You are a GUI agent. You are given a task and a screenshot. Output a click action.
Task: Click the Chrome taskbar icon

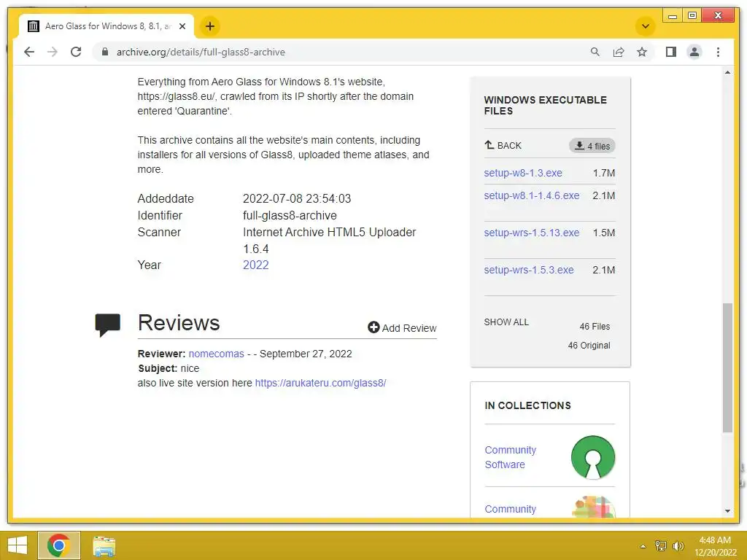coord(58,545)
